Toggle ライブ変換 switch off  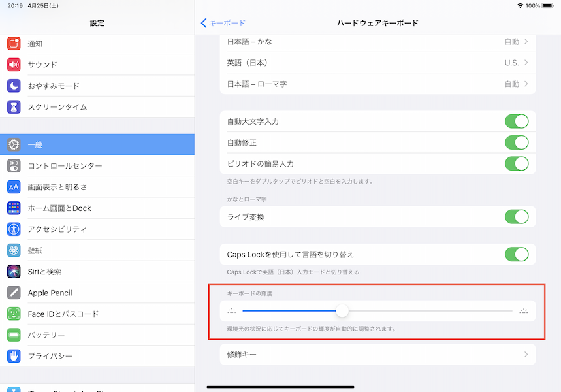click(516, 217)
